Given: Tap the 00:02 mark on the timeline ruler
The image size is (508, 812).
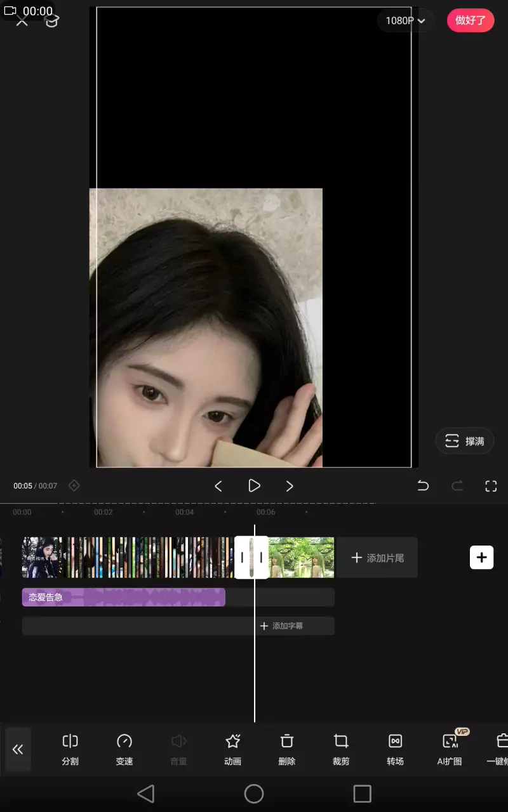Looking at the screenshot, I should pos(104,512).
